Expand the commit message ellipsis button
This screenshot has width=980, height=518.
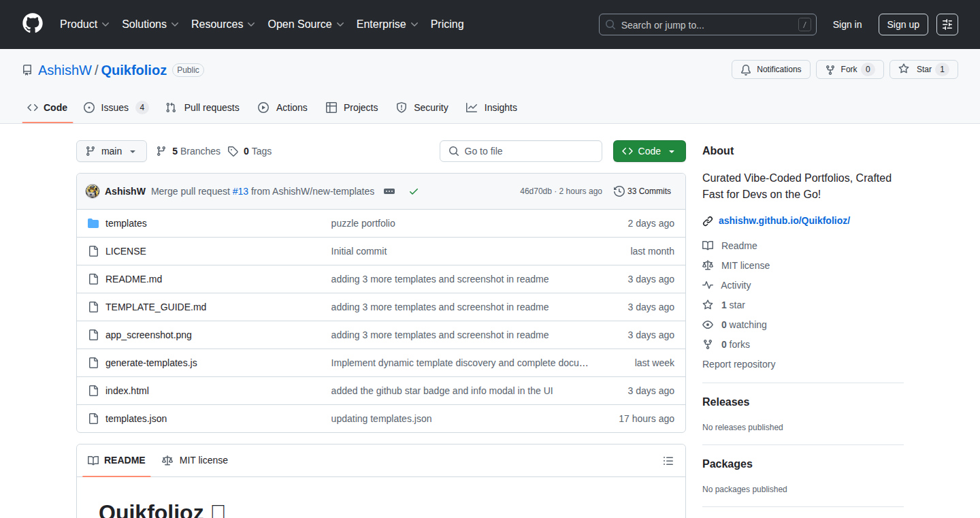(389, 191)
